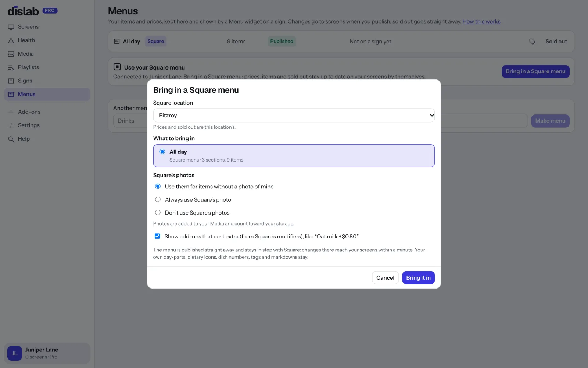Click the Screens monitor icon in sidebar
The image size is (588, 368).
(x=11, y=27)
